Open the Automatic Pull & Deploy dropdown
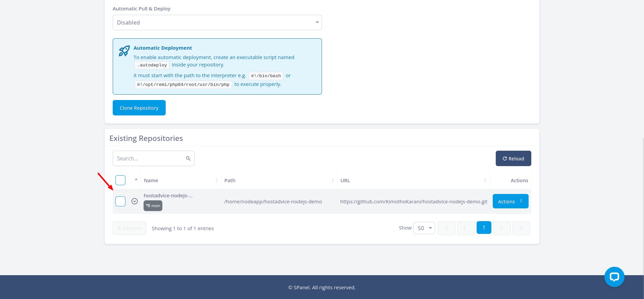The image size is (644, 299). [217, 22]
